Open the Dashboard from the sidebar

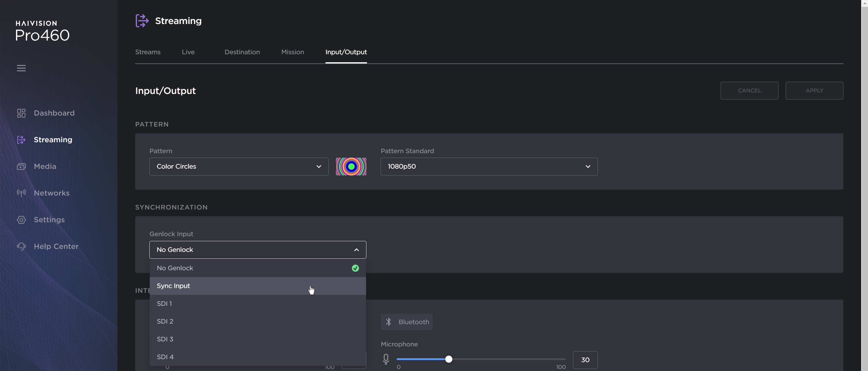[54, 113]
